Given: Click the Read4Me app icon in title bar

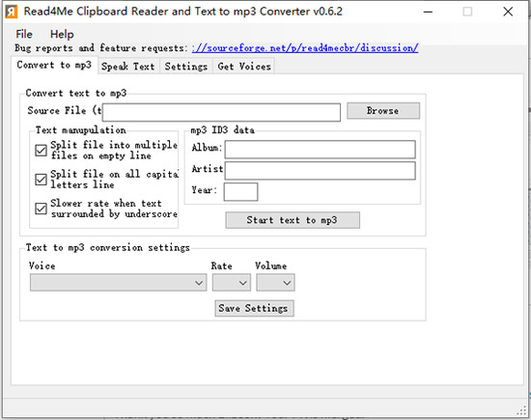Looking at the screenshot, I should [12, 12].
